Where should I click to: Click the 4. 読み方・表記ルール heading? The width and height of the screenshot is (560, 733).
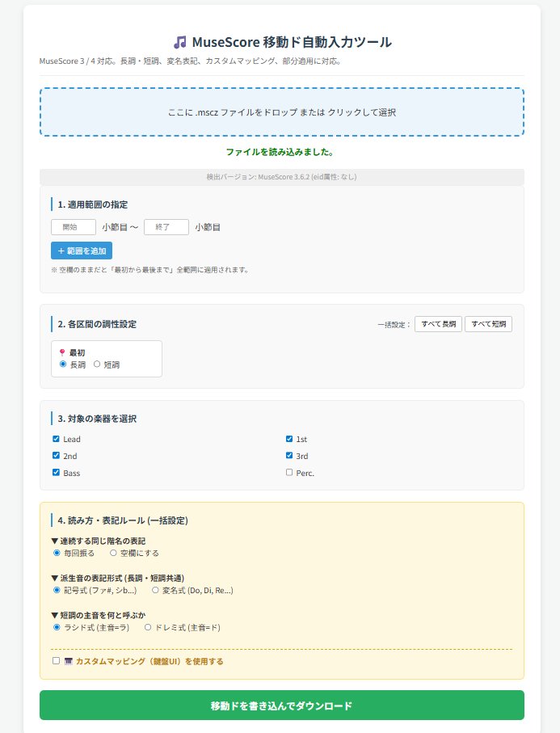123,520
